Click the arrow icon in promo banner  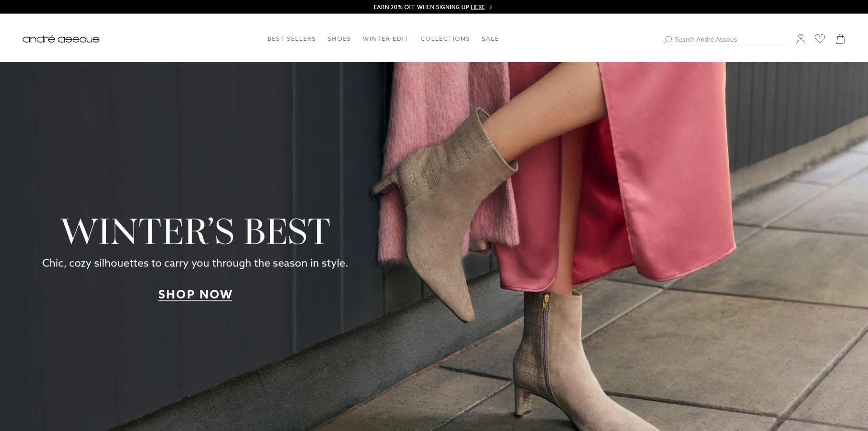(x=490, y=7)
